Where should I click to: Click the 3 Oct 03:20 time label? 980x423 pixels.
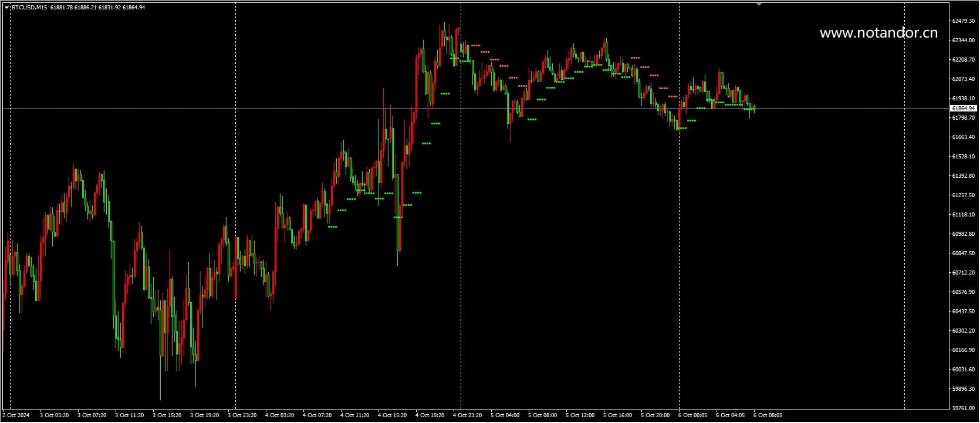point(54,415)
